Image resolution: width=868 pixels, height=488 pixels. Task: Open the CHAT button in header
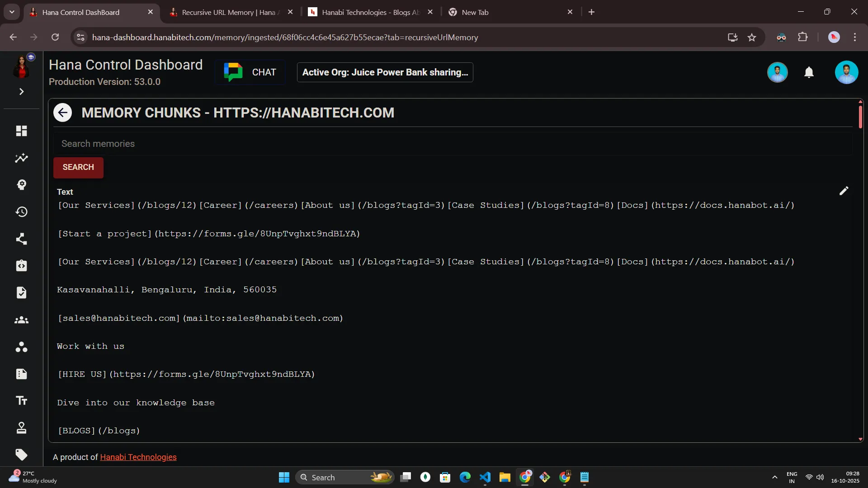[x=250, y=72]
